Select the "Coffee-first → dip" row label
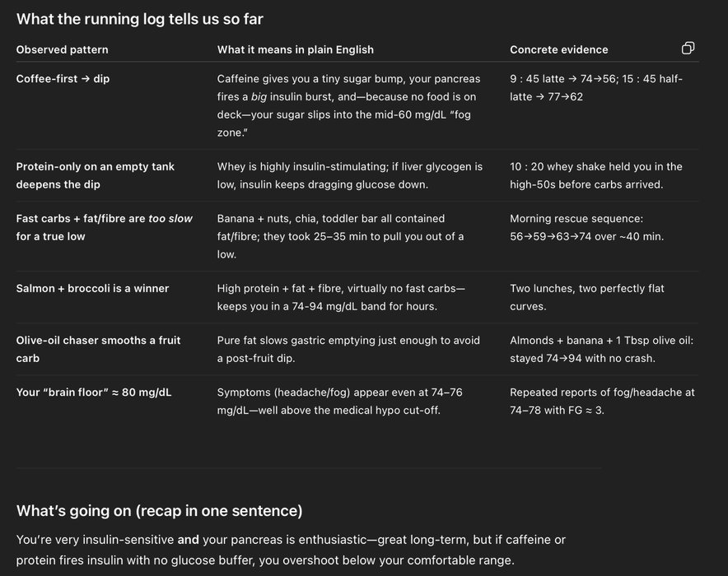The width and height of the screenshot is (728, 576). click(x=63, y=79)
